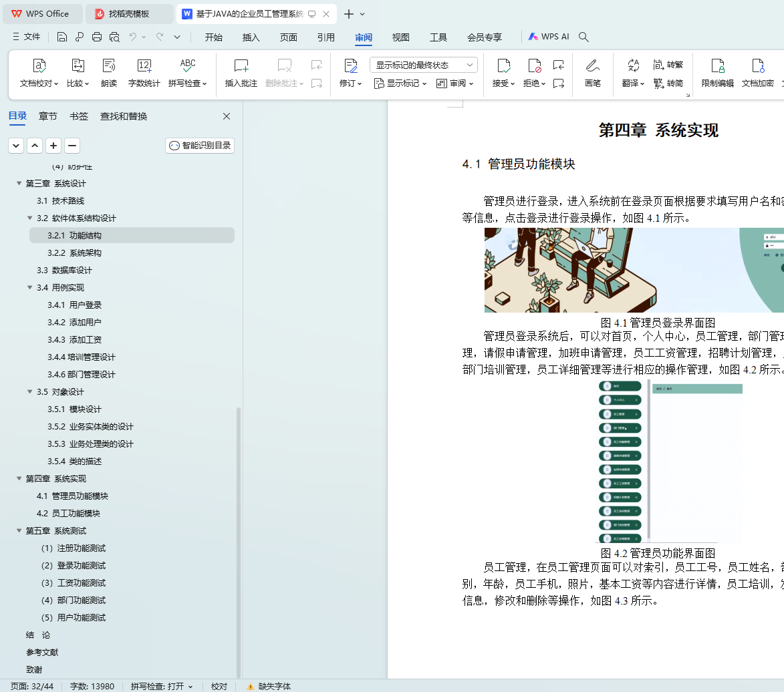Collapse the 第三章 系统设计 outline node

[19, 184]
